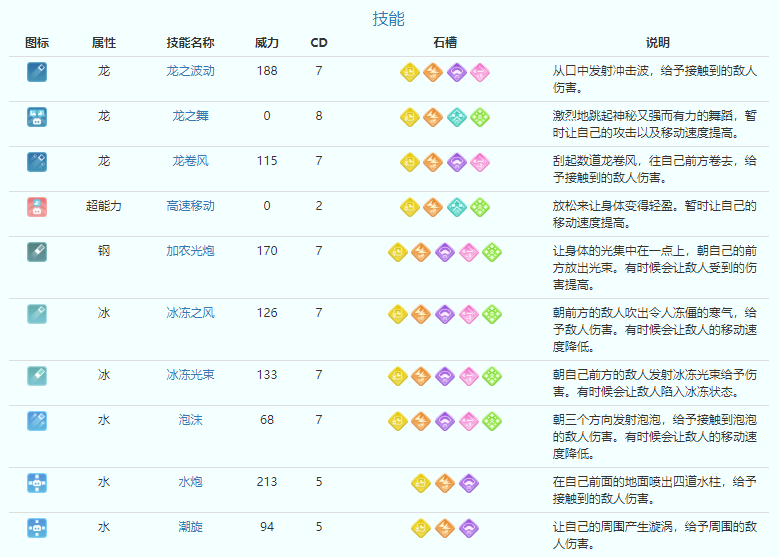
Task: Click the 加农光炮 skill icon
Action: point(37,252)
